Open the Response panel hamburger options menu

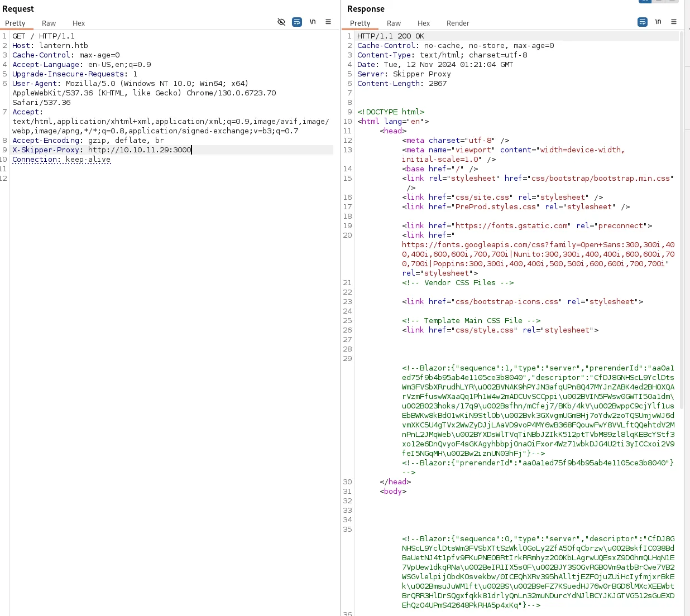tap(674, 22)
